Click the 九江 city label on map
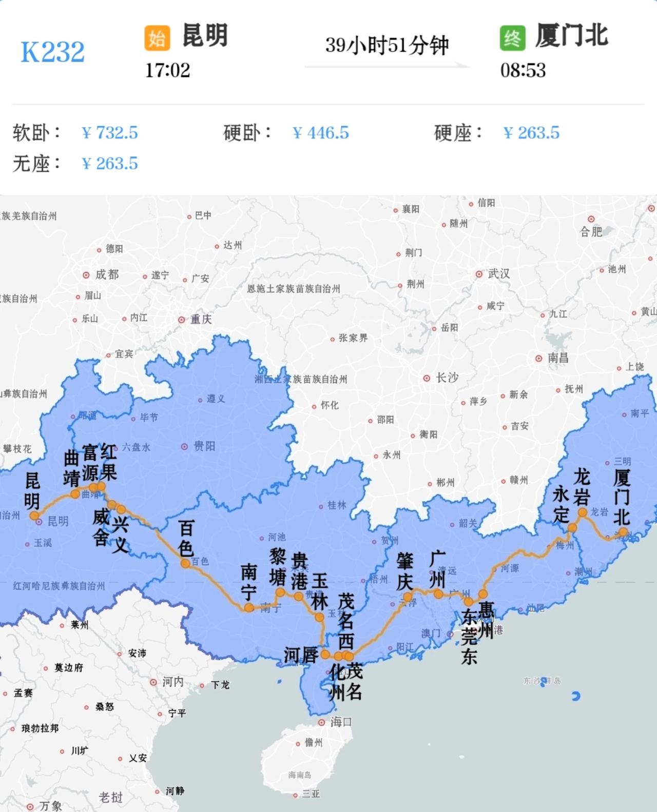The height and width of the screenshot is (812, 657). point(558,313)
